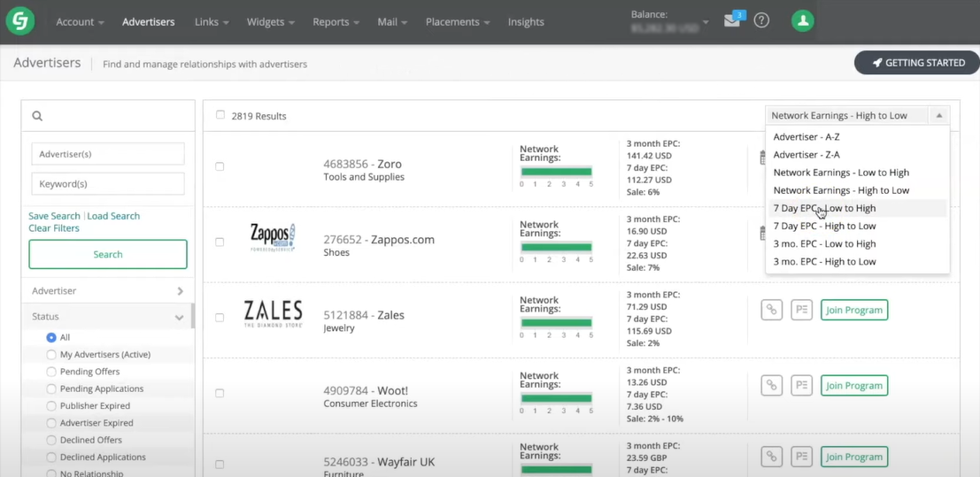Click the Save Search link
The image size is (980, 477).
54,216
